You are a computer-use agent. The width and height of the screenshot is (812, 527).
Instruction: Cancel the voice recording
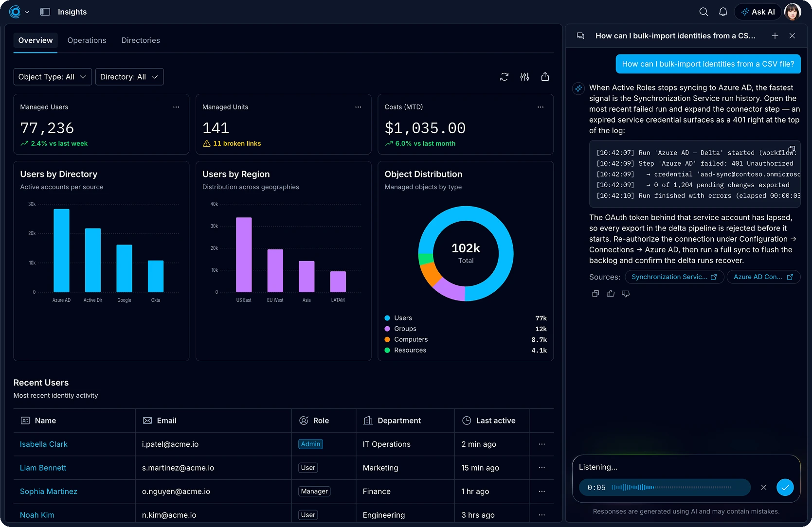coord(764,487)
